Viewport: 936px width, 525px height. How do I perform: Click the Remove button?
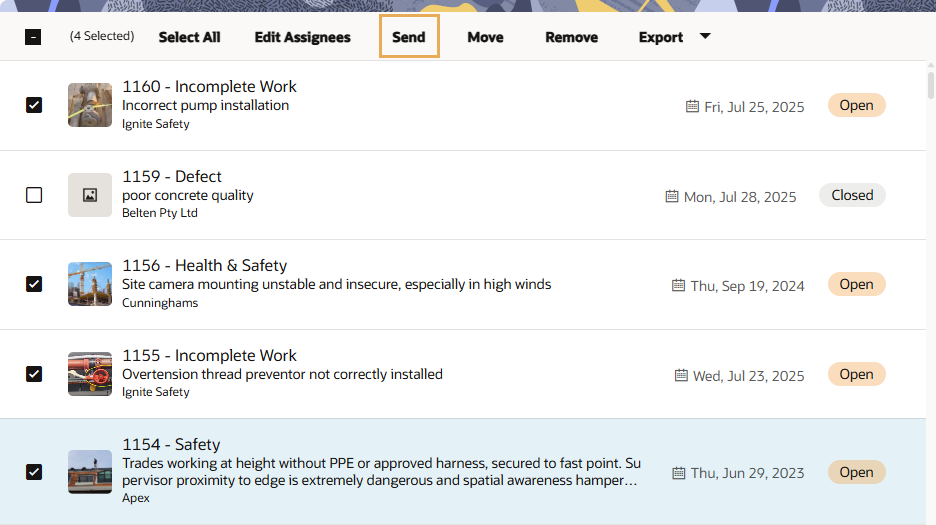(x=571, y=37)
